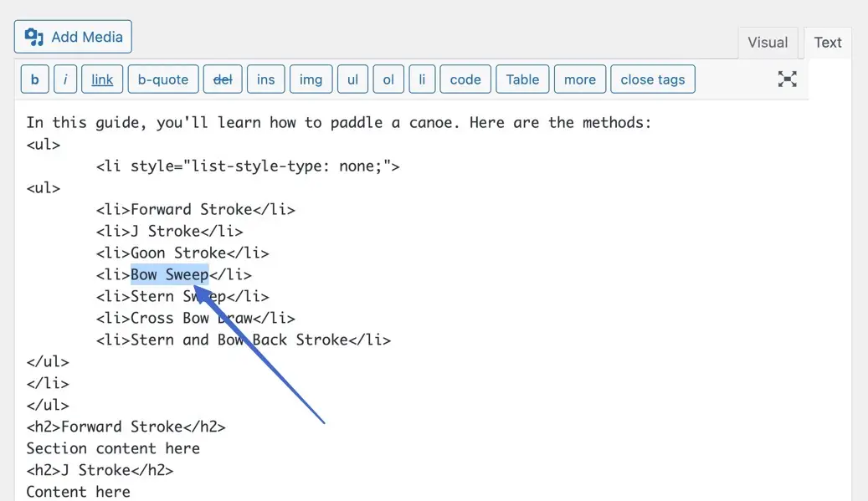Click the Add Media icon
868x501 pixels.
(33, 36)
